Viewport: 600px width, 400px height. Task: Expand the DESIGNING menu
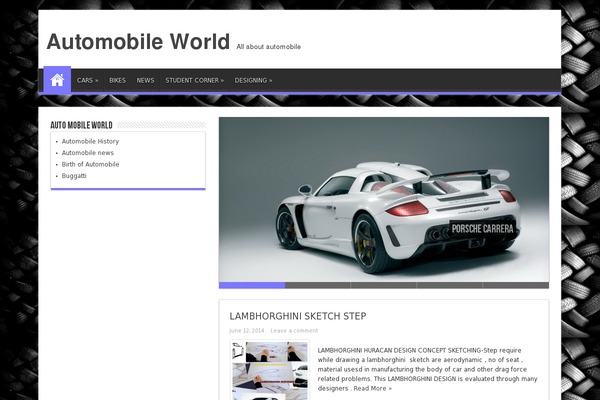[253, 80]
